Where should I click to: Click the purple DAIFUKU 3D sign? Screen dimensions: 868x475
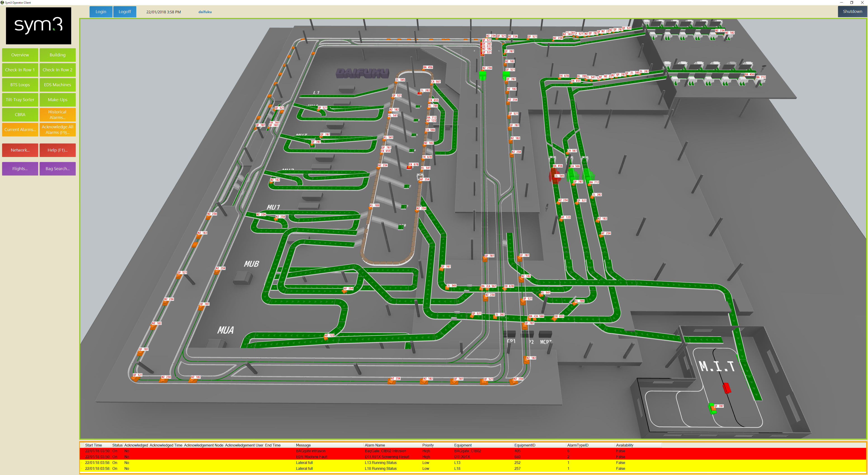tap(362, 73)
